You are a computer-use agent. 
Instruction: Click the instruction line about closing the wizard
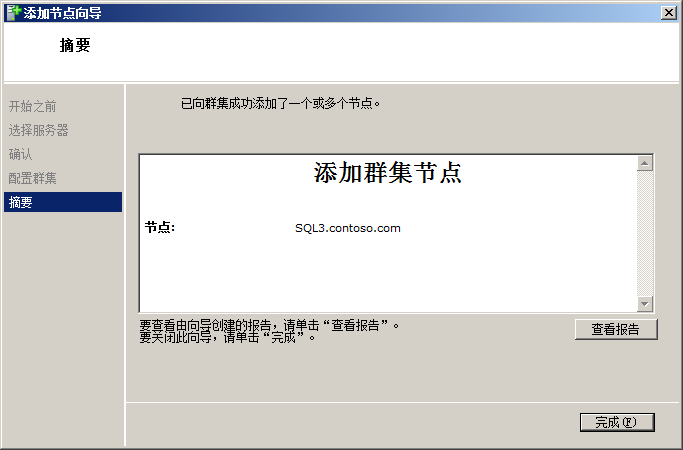[x=228, y=337]
